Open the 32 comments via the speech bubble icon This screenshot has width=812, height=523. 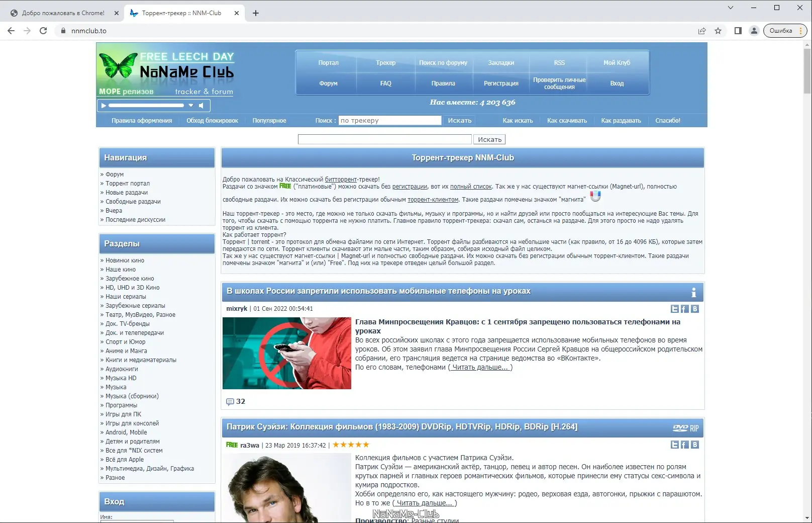point(230,401)
